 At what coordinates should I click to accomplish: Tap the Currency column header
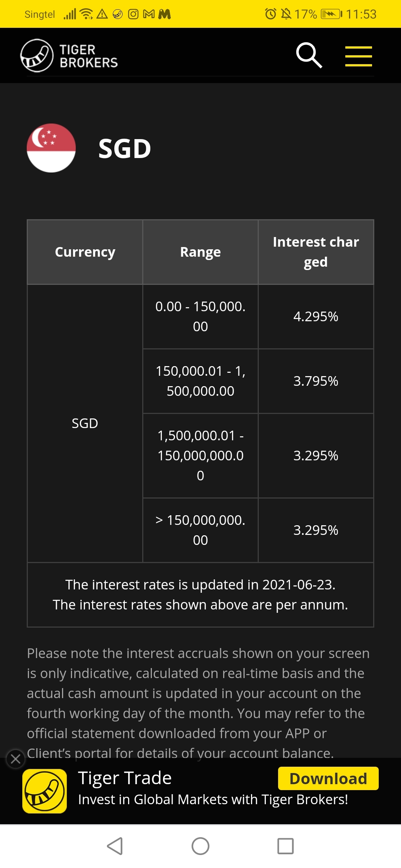coord(85,252)
